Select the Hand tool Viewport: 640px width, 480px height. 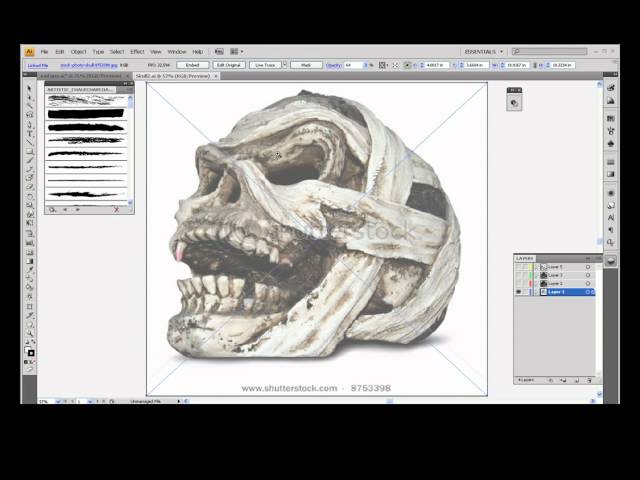(x=29, y=325)
